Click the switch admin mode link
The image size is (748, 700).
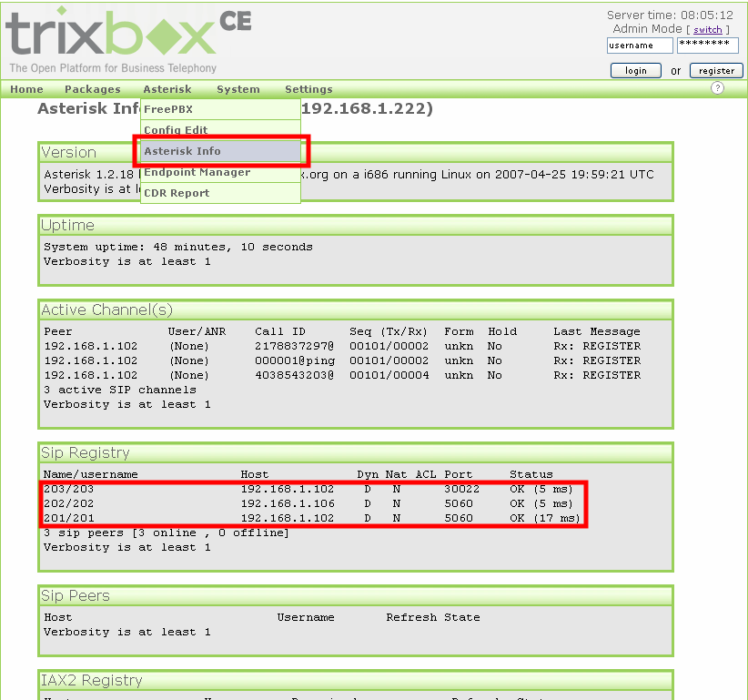[707, 30]
